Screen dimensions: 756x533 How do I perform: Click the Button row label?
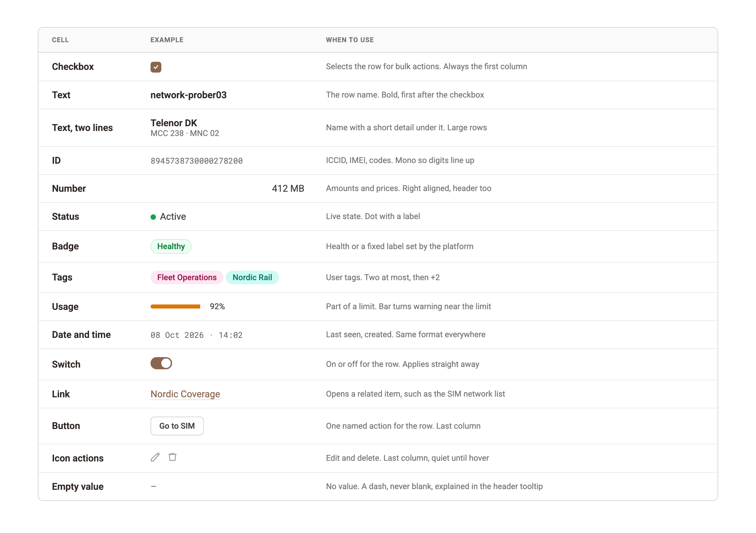66,426
